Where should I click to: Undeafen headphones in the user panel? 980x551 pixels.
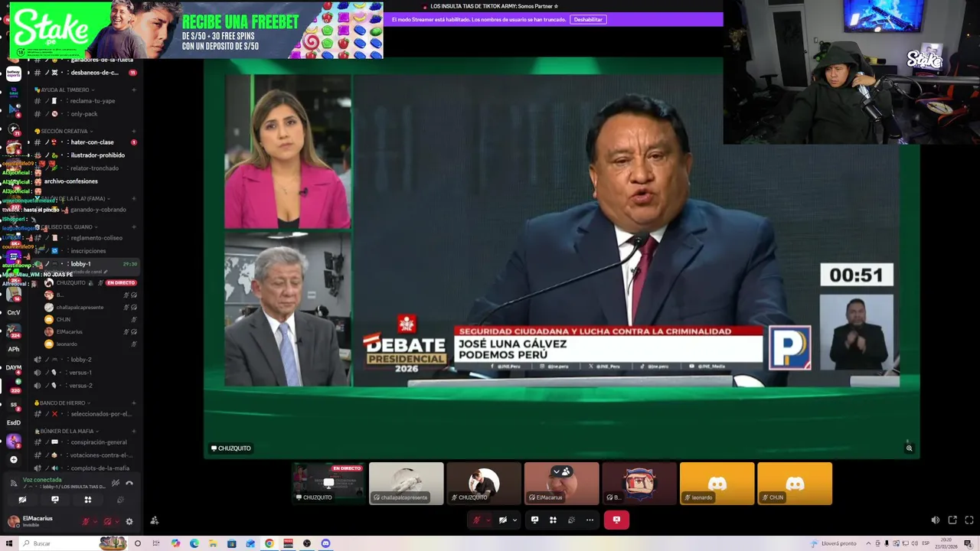107,521
